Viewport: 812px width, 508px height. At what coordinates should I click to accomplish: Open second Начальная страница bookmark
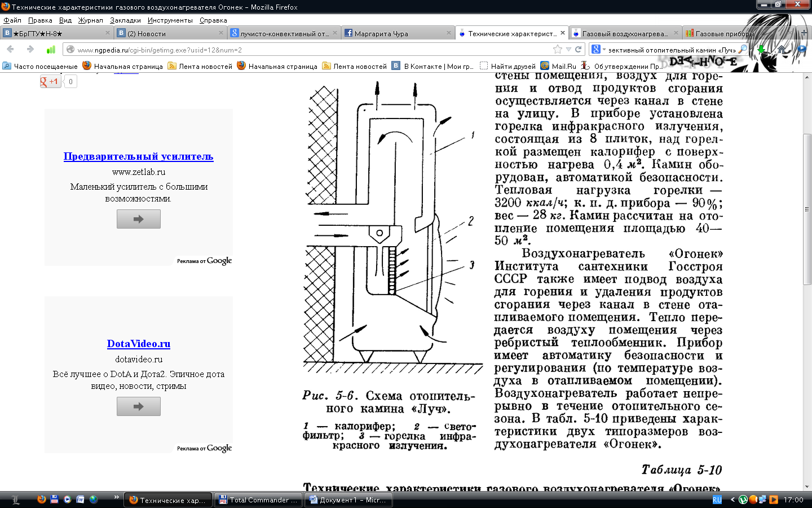point(277,66)
